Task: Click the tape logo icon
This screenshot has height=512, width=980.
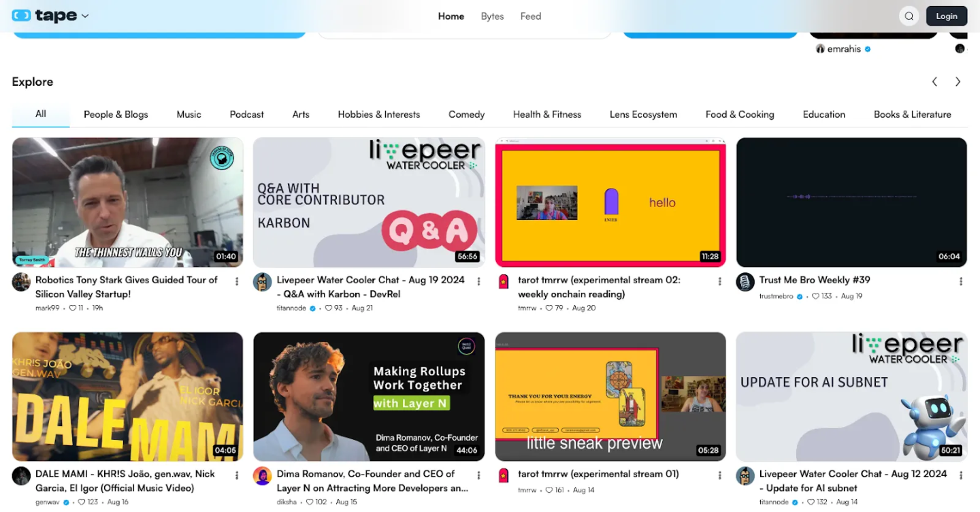Action: point(21,15)
